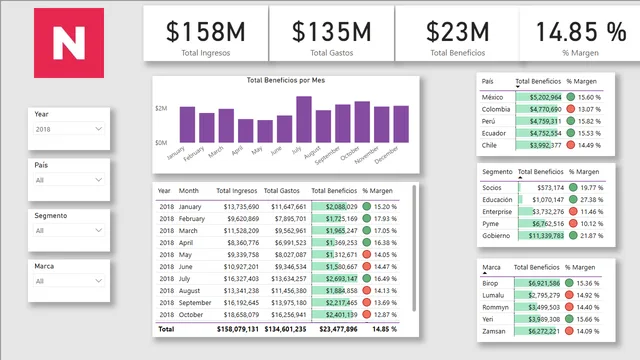Select Gobierno value $11,339,783
The width and height of the screenshot is (640, 360).
pos(546,236)
